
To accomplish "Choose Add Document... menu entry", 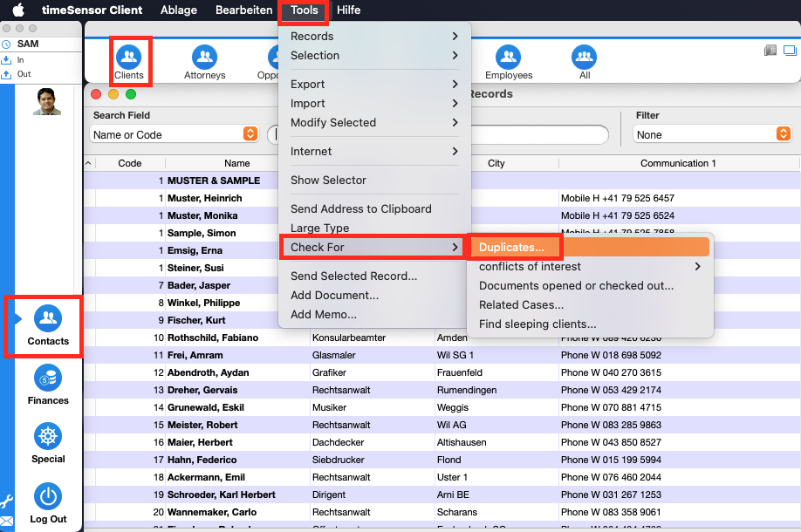I will click(374, 295).
